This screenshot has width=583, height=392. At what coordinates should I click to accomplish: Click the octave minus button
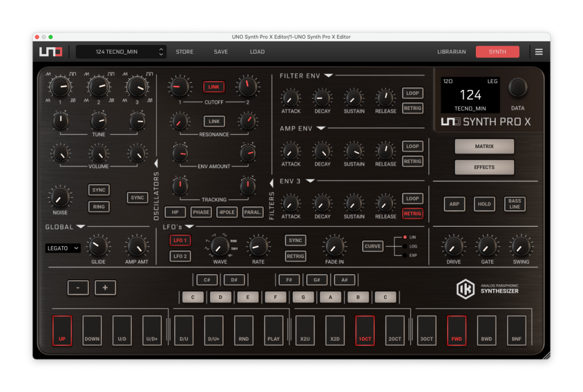click(x=78, y=288)
